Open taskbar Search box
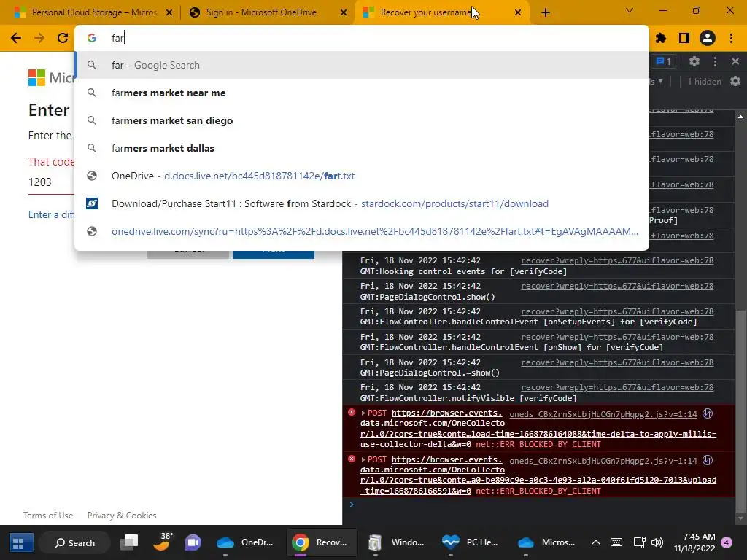Image resolution: width=747 pixels, height=560 pixels. (x=75, y=542)
